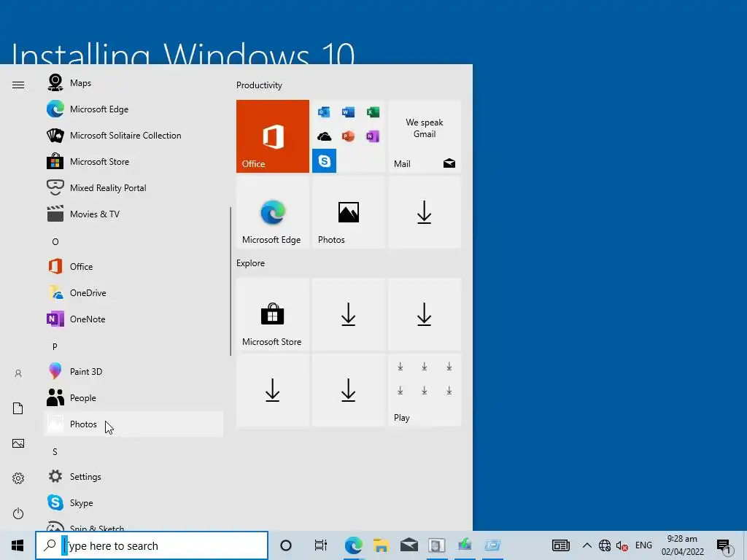Click the Windows Start button

pos(18,545)
